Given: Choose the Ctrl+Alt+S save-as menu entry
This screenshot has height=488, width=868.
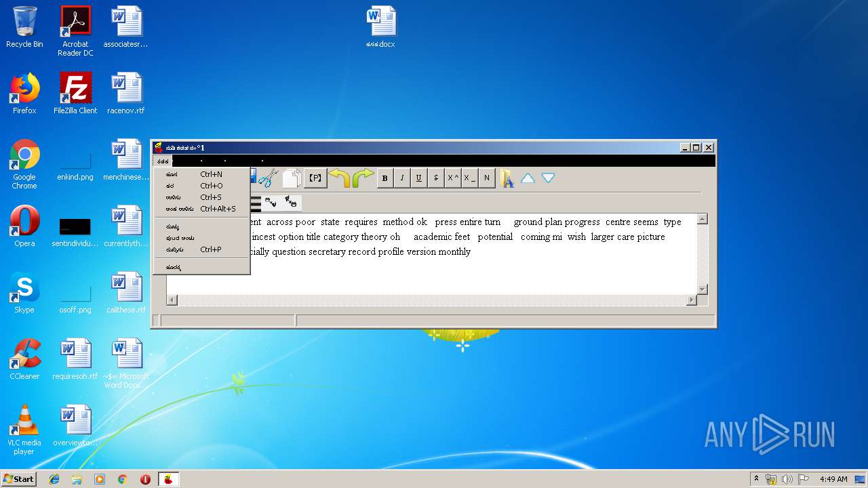Looking at the screenshot, I should [x=201, y=209].
